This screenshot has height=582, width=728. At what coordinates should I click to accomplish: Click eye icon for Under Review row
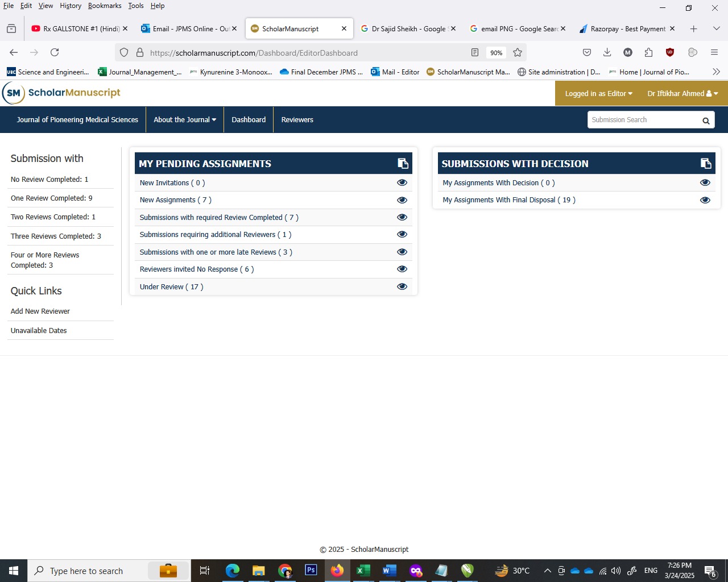coord(402,286)
